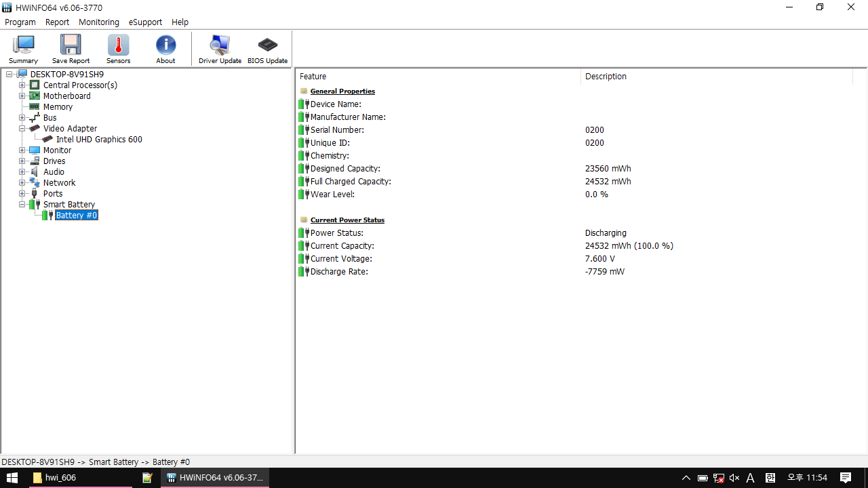Open the battery tray icon
The image size is (868, 488).
click(703, 478)
